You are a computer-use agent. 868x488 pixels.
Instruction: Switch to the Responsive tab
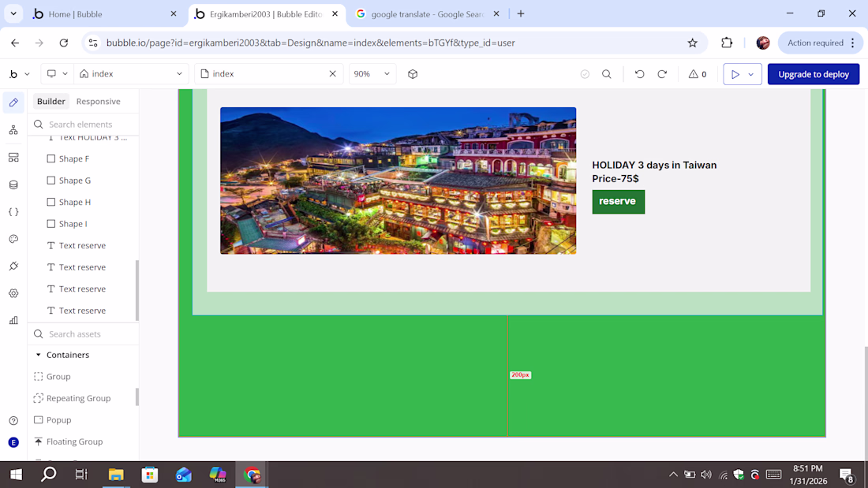point(99,101)
